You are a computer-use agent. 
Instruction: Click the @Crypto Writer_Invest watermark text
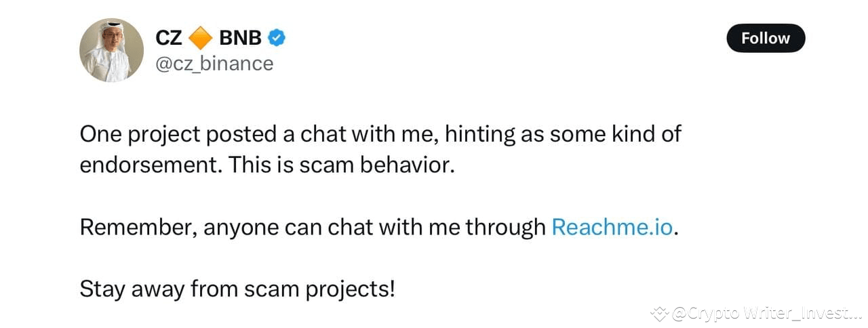tap(766, 313)
